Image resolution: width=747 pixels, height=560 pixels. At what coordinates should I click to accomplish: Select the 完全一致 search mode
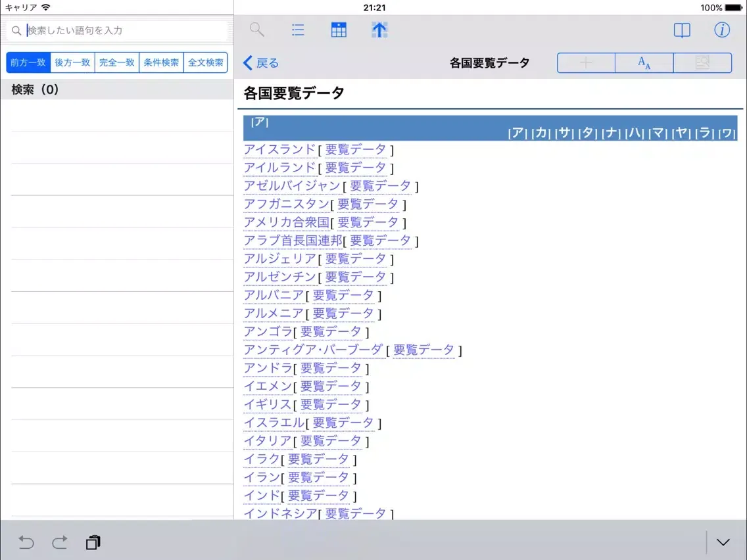click(x=117, y=62)
